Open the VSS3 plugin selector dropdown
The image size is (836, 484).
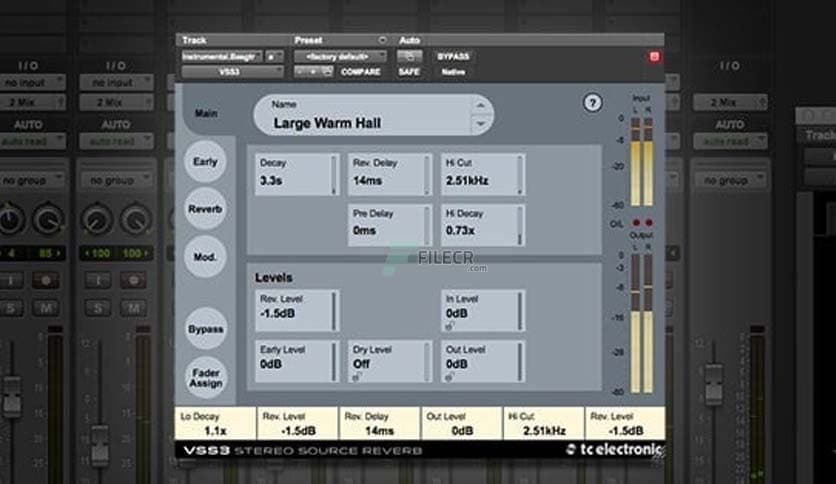(x=232, y=71)
